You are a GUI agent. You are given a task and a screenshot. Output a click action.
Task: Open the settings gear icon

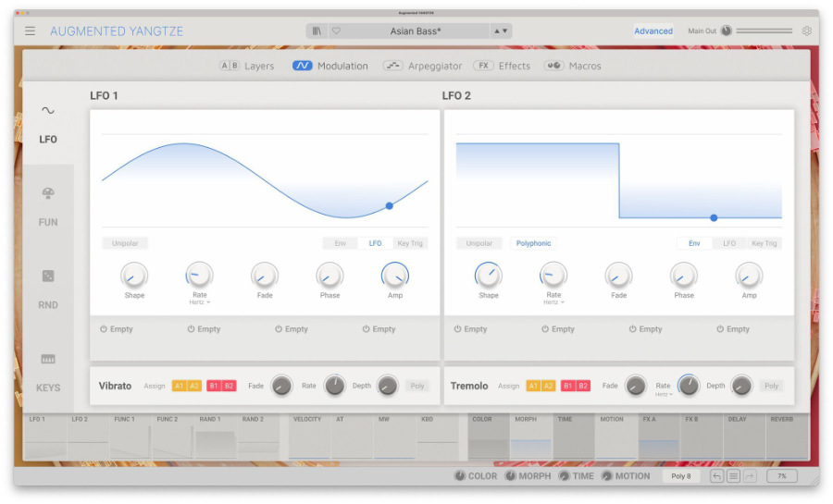click(x=807, y=31)
